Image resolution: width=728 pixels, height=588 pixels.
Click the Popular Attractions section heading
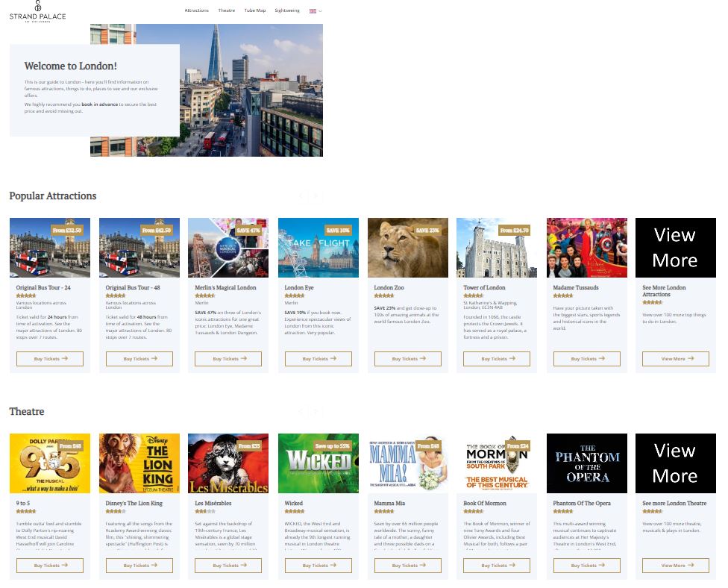53,196
